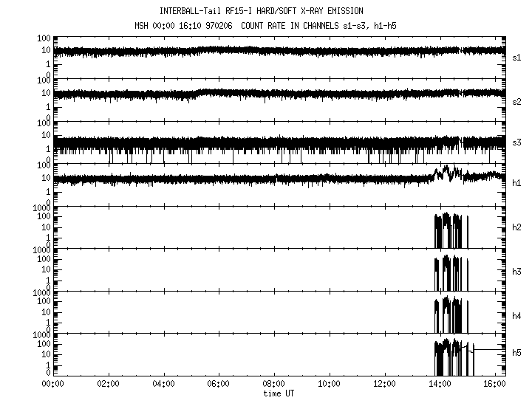Select the 14:00 time tick label

coord(440,384)
